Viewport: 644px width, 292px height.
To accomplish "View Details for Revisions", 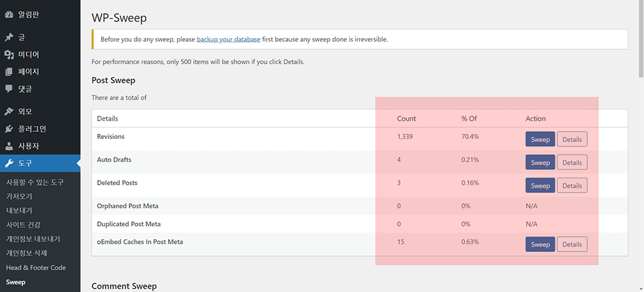I will coord(572,139).
